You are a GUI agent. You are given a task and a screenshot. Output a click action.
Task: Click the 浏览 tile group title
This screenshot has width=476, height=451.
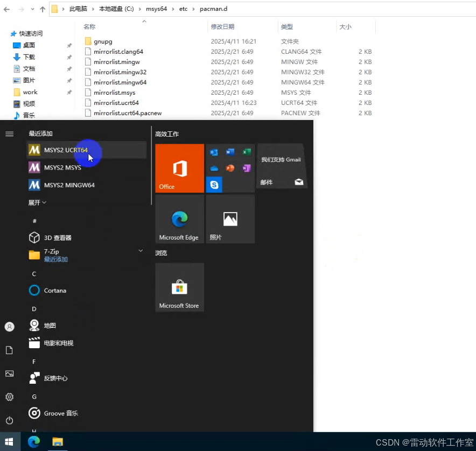click(x=161, y=253)
